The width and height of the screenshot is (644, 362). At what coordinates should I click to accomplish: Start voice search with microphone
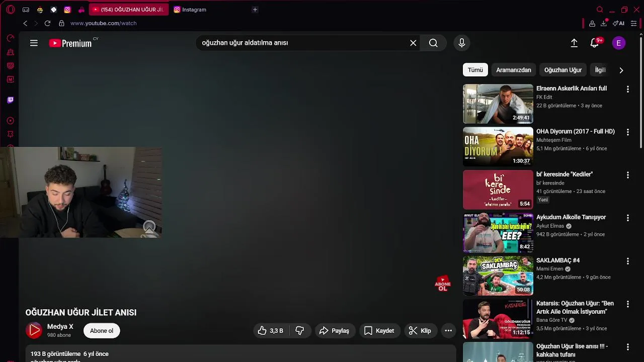[x=462, y=43]
